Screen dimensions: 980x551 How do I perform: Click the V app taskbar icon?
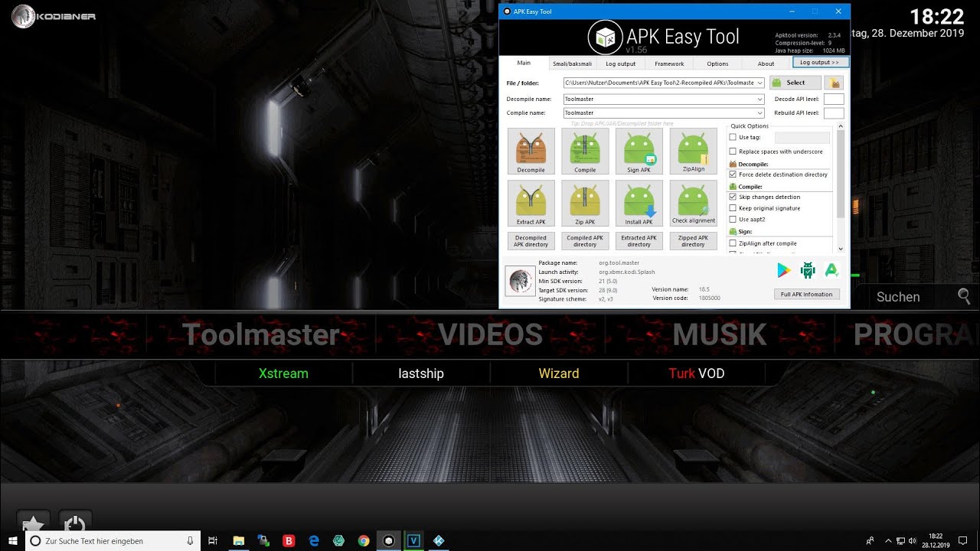click(414, 540)
